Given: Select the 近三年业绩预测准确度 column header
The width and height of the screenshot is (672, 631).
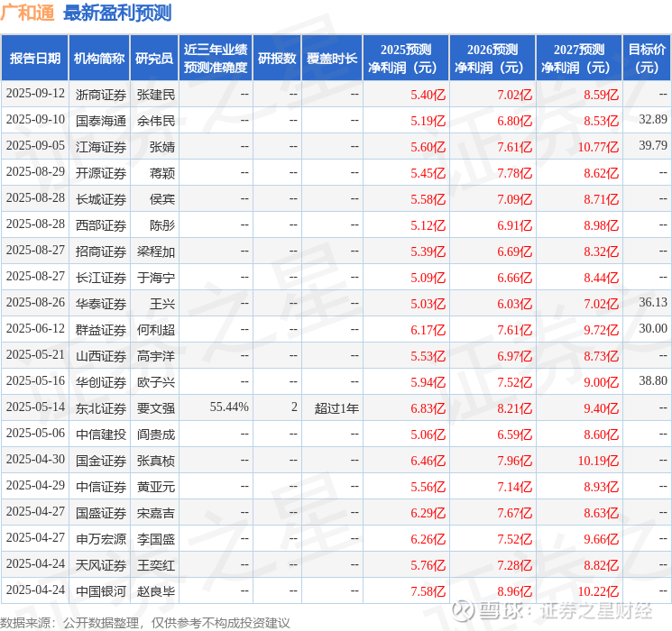Looking at the screenshot, I should 216,59.
